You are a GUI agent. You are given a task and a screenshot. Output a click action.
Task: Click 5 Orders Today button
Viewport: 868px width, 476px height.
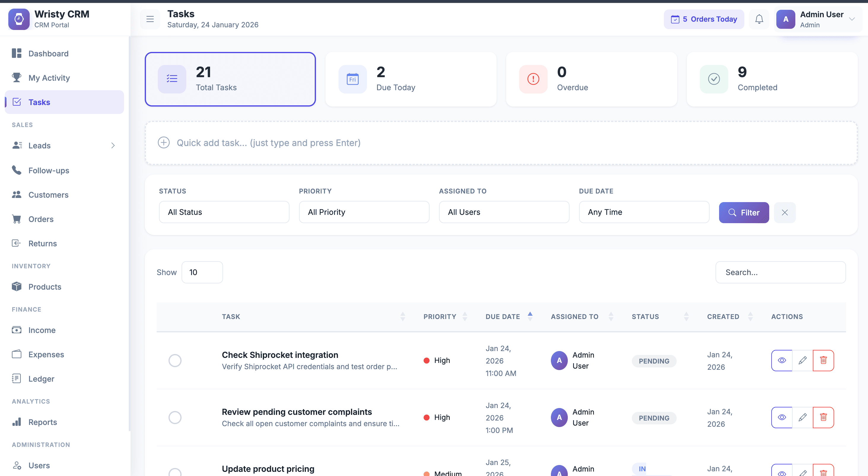[x=704, y=19]
